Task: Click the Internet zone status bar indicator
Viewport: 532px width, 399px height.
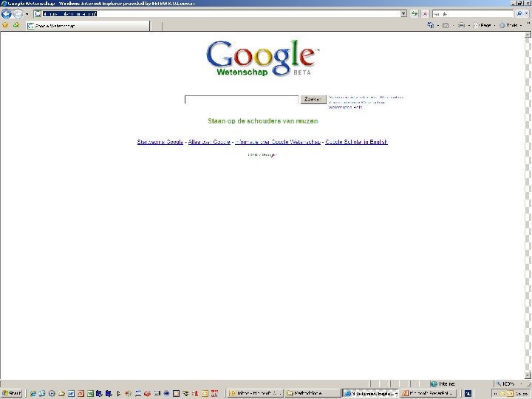Action: coord(443,383)
